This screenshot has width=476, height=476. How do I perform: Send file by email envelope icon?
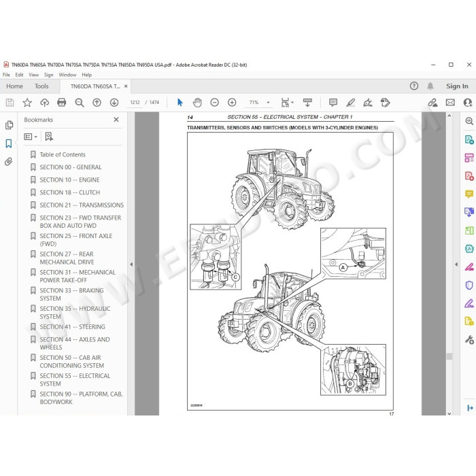pyautogui.click(x=450, y=103)
